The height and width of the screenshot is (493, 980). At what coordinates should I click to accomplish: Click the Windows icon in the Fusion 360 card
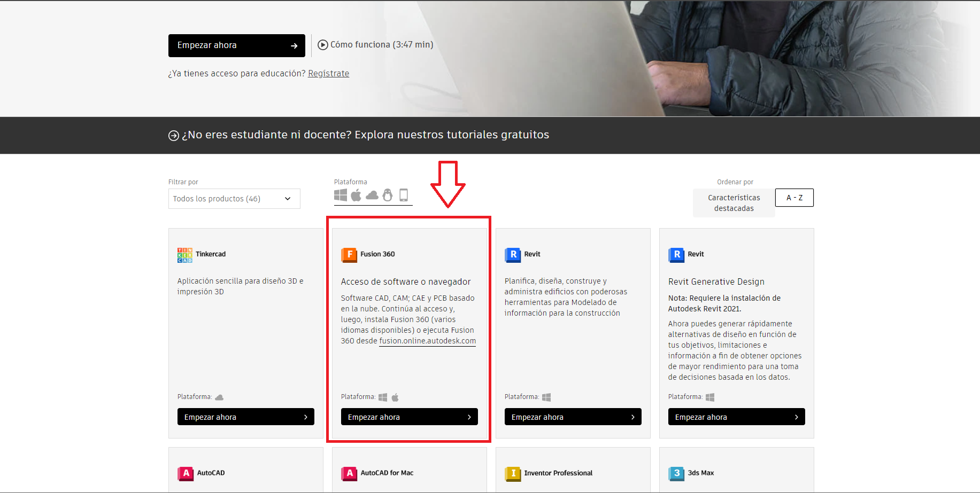[x=383, y=397]
